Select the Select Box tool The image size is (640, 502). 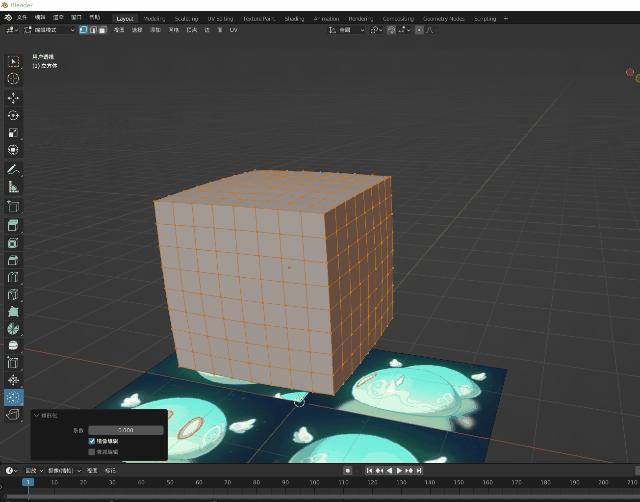13,62
